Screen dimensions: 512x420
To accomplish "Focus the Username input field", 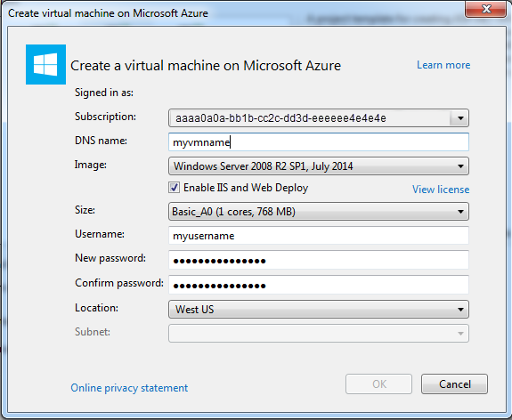I will (319, 235).
